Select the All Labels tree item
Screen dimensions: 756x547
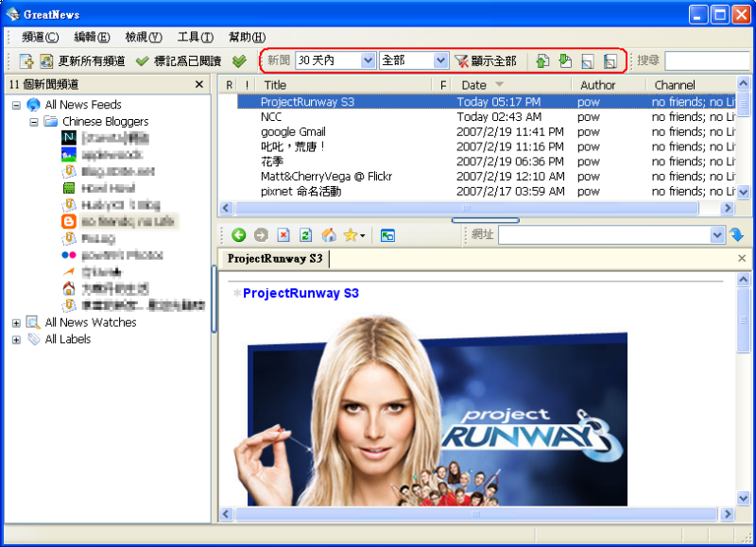[x=67, y=340]
